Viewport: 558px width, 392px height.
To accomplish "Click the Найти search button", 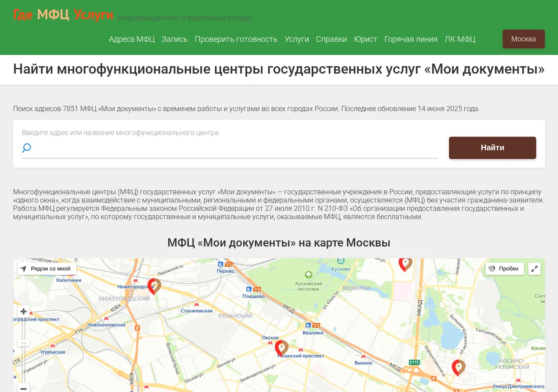I will click(492, 148).
